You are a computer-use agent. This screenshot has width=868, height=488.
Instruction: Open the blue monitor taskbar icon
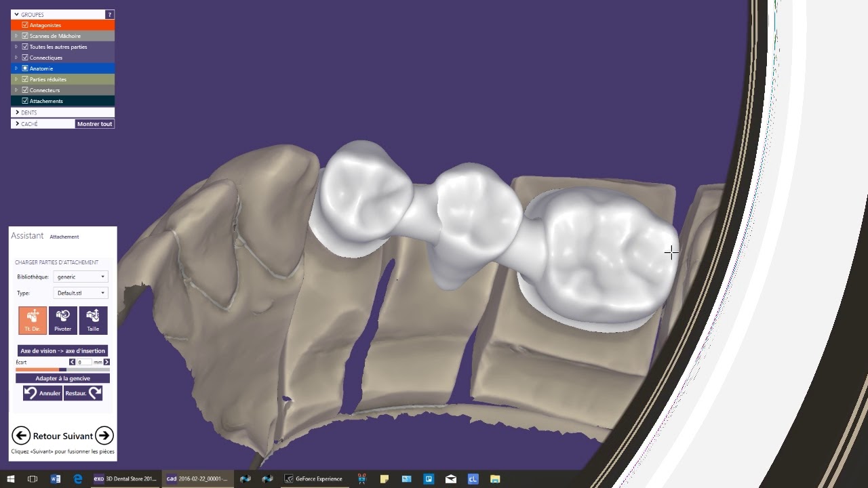point(407,479)
